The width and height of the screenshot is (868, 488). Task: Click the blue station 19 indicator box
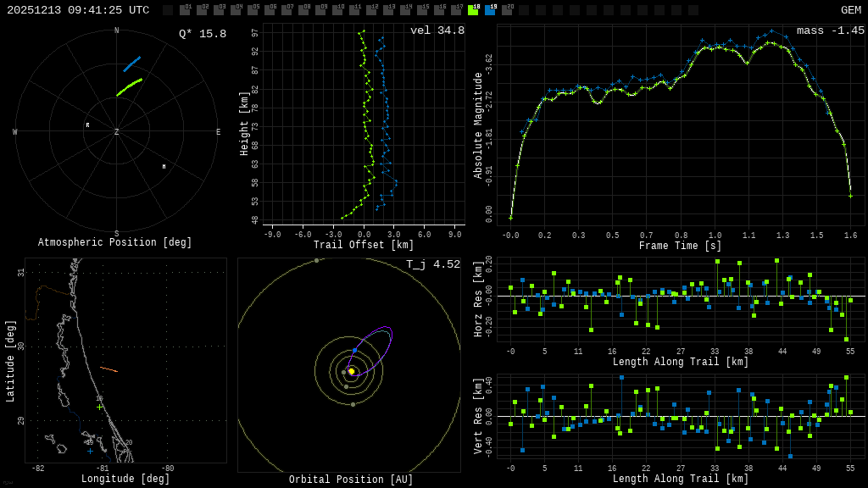(490, 10)
